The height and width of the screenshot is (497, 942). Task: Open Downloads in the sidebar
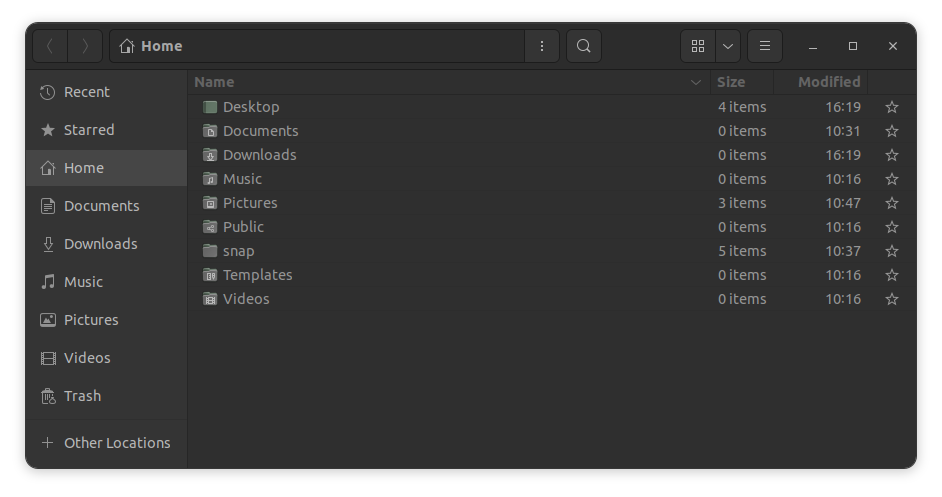point(106,244)
